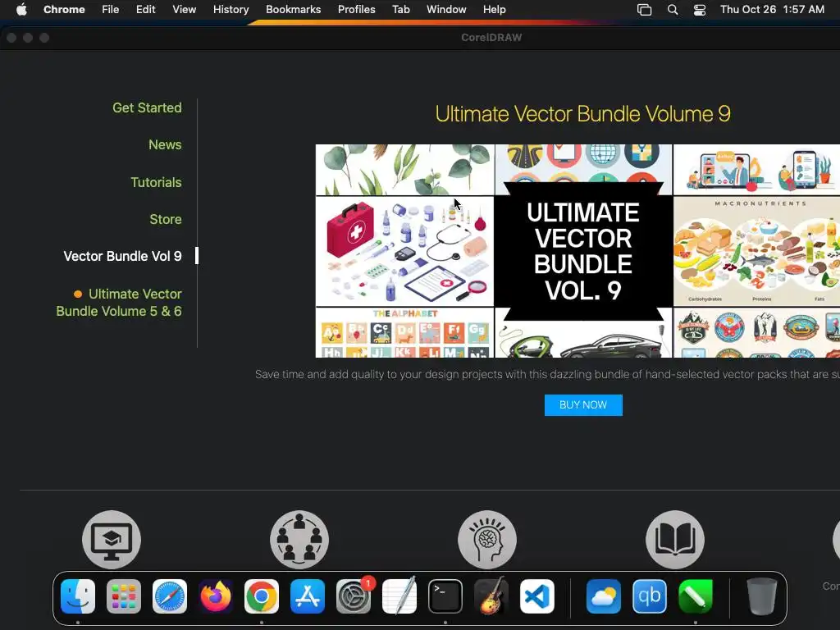Image resolution: width=840 pixels, height=630 pixels.
Task: Open the Window menu
Action: point(446,10)
